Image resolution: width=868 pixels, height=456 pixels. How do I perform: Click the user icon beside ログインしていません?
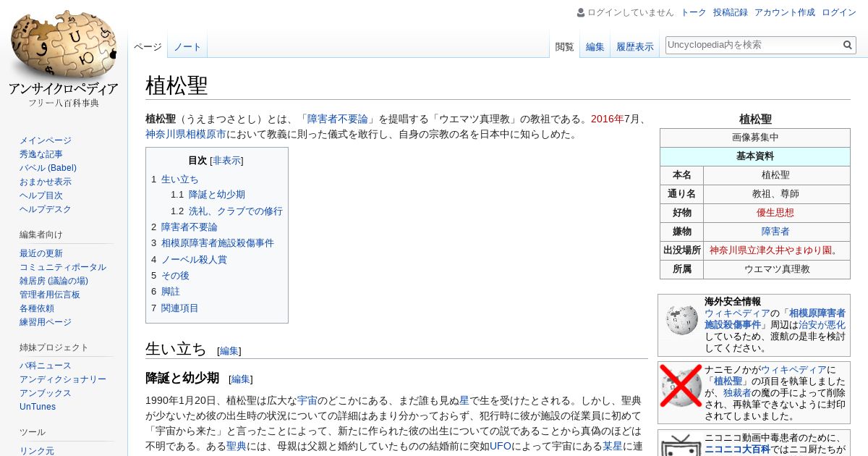coord(581,12)
